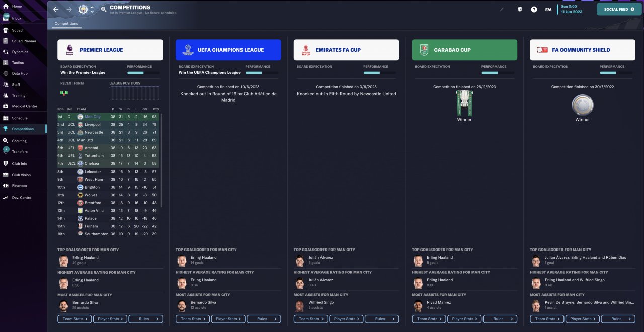Screen dimensions: 644x332
Task: Select Competitions in the sidebar
Action: (23, 129)
